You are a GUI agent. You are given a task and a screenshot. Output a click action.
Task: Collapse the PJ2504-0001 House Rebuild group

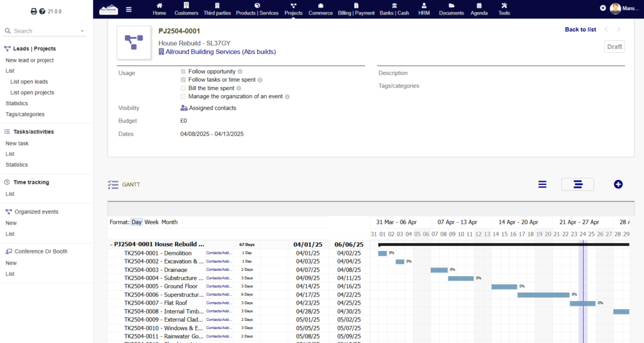pos(111,244)
